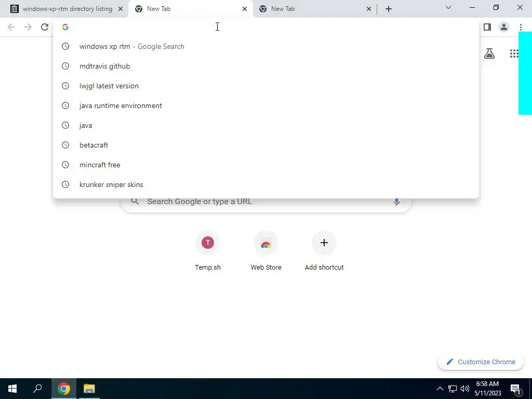Select 'java runtime environment' suggestion
The width and height of the screenshot is (532, 399).
[x=266, y=105]
